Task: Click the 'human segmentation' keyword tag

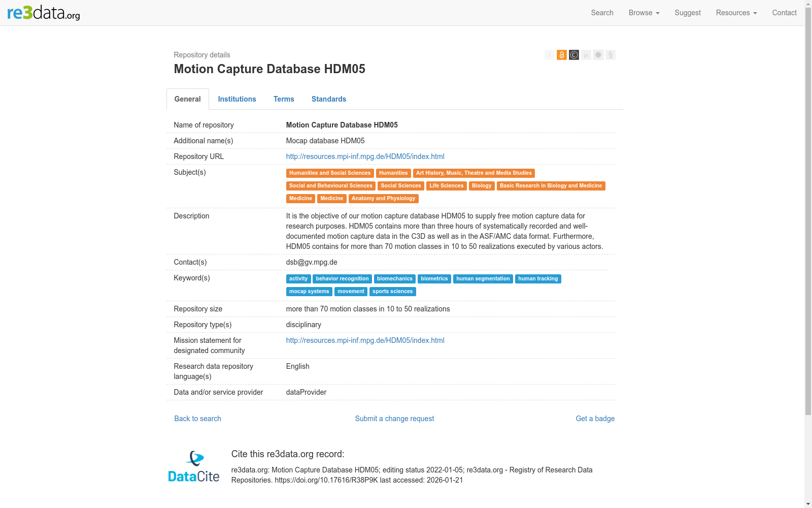Action: click(x=483, y=279)
